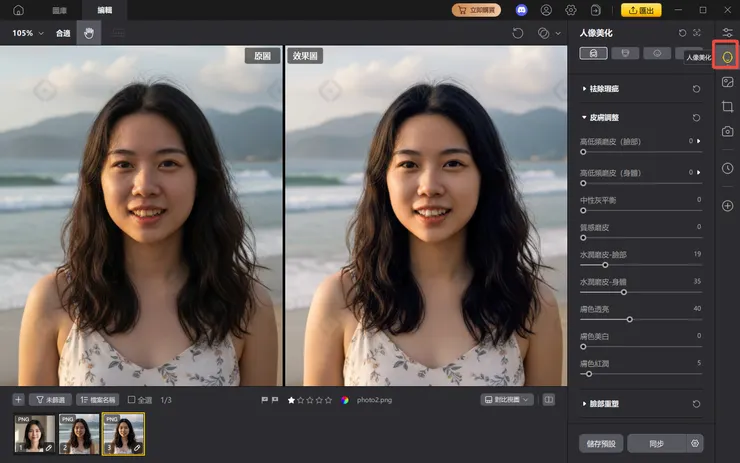Select the second mask portrait tab
The image size is (740, 463).
click(625, 53)
